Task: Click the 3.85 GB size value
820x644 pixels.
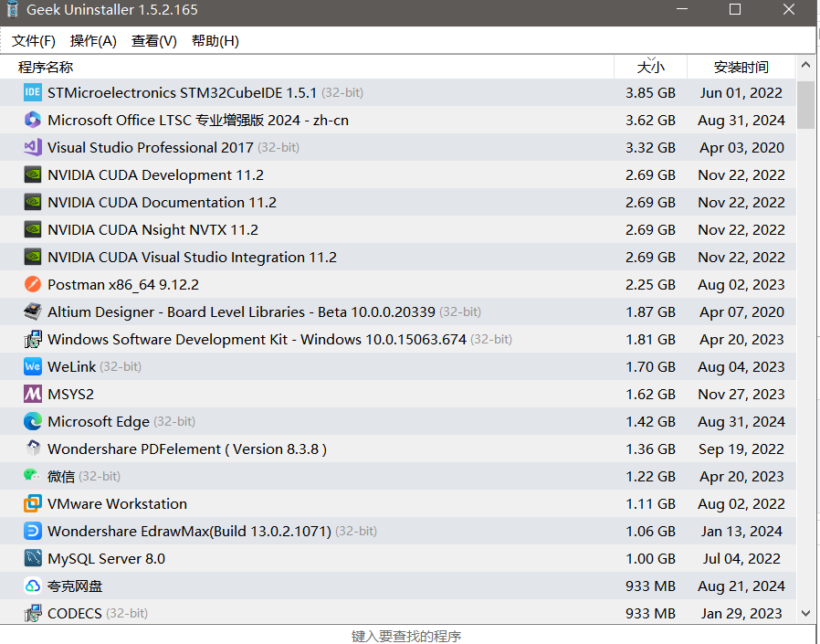Action: pyautogui.click(x=650, y=92)
